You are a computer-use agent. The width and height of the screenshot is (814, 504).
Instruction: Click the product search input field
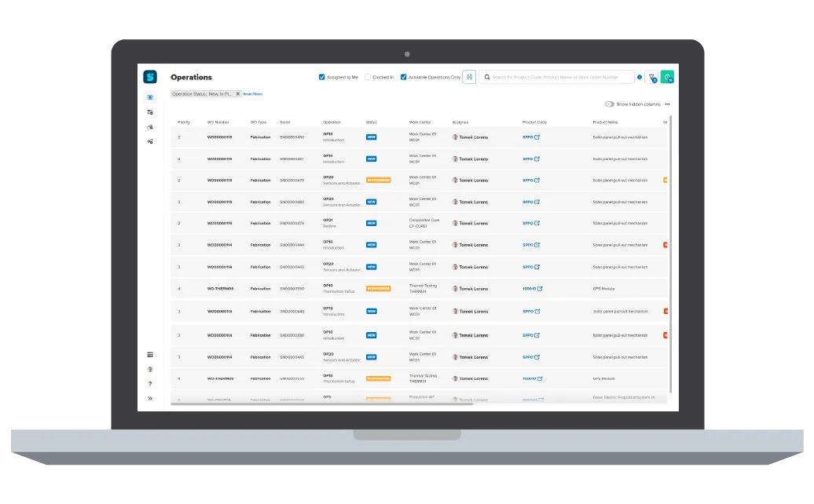coord(561,77)
